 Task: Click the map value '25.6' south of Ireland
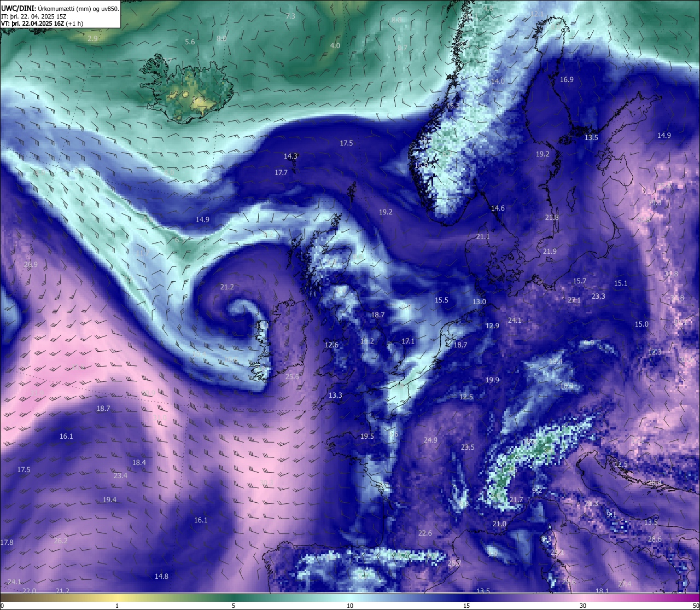pyautogui.click(x=293, y=376)
